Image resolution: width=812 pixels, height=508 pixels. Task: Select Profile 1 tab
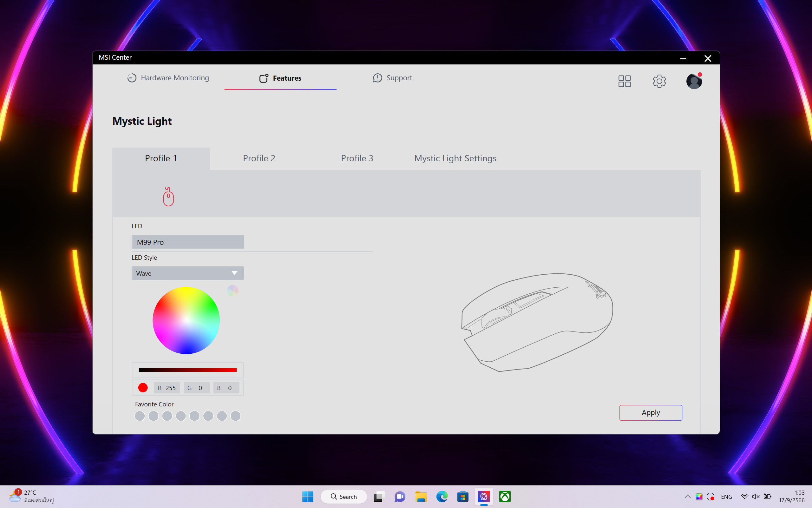pyautogui.click(x=161, y=158)
